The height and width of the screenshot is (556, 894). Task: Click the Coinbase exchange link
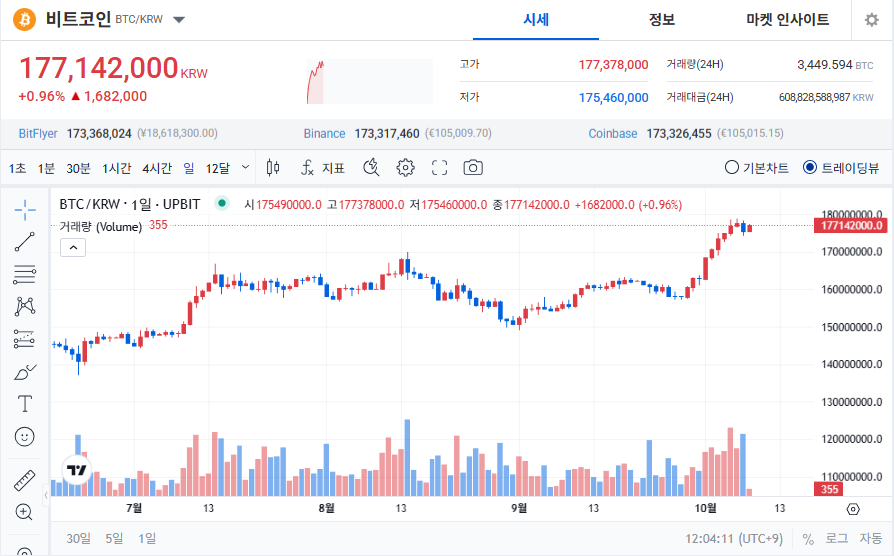point(613,133)
